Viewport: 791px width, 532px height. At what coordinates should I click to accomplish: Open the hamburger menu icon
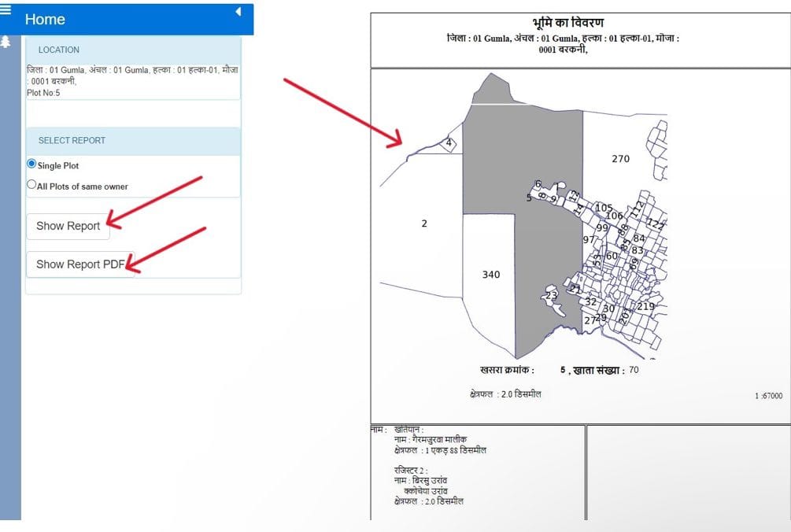click(6, 11)
